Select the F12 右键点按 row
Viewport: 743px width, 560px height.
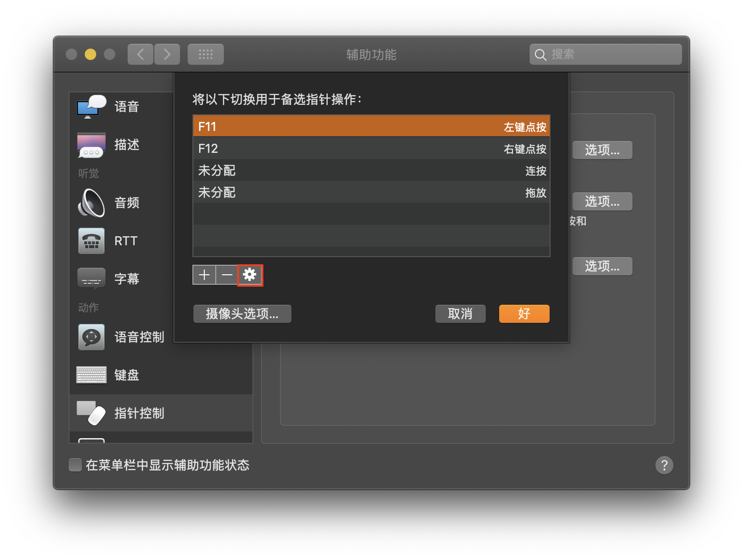click(371, 149)
